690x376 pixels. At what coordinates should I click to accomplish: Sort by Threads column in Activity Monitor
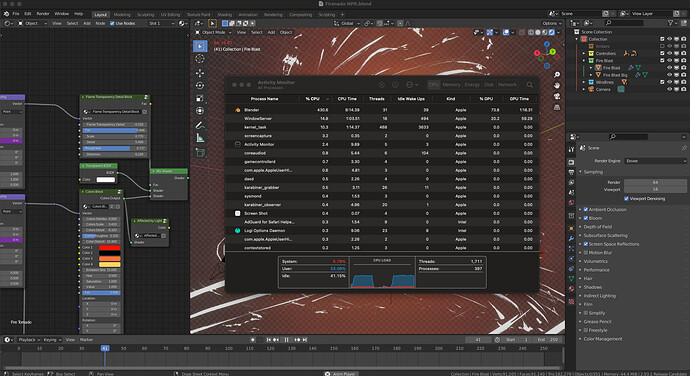tap(377, 99)
